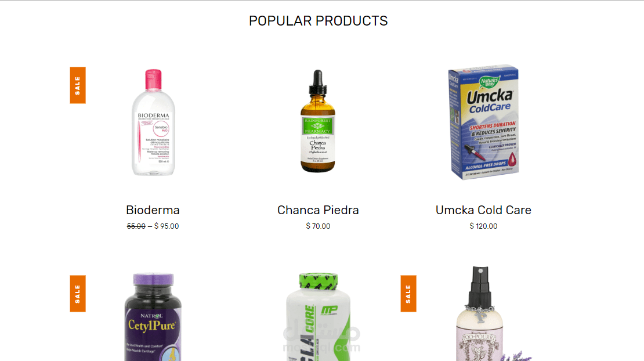The height and width of the screenshot is (361, 644).
Task: Open the Umcka ColdCare box image
Action: [x=483, y=122]
